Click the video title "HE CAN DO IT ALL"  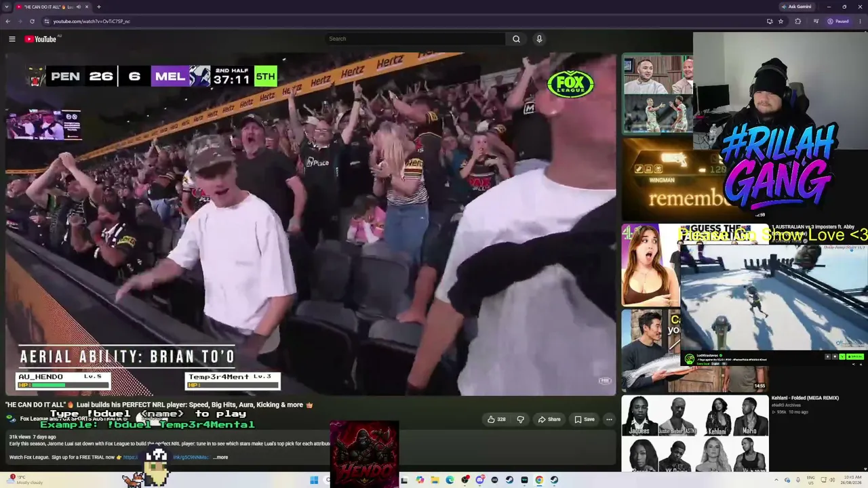pyautogui.click(x=159, y=405)
